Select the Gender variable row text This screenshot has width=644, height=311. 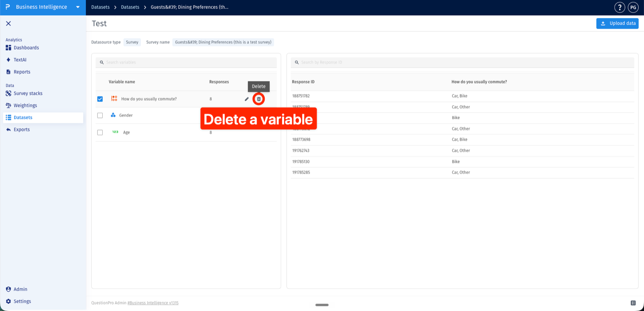click(x=126, y=116)
